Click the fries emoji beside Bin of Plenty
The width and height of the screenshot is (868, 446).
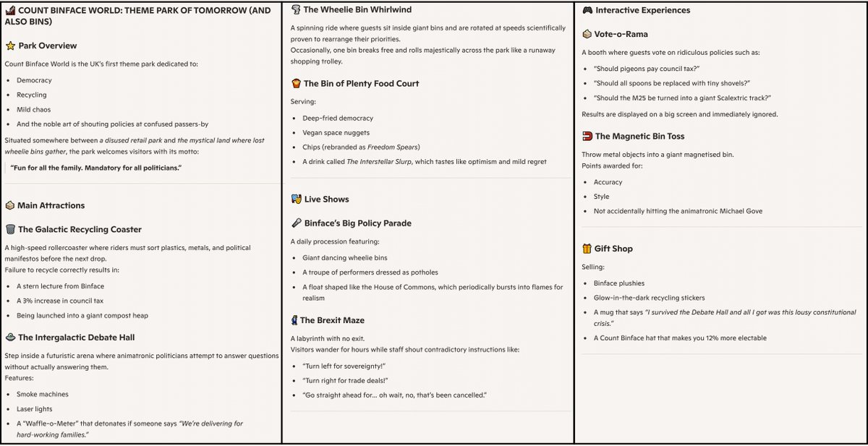296,83
